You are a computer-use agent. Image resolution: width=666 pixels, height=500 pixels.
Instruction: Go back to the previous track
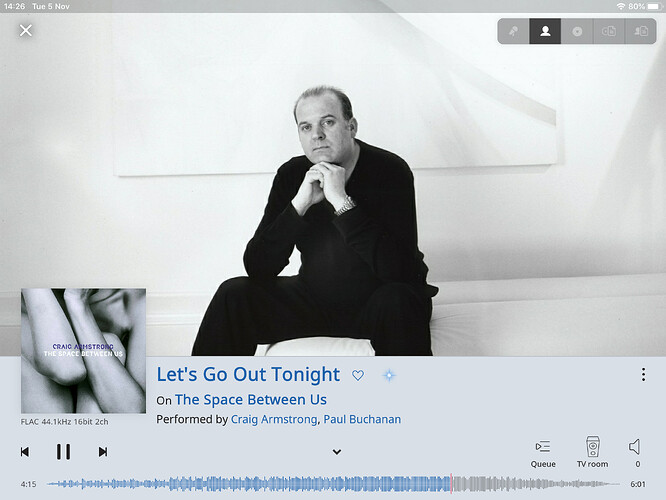[x=25, y=452]
